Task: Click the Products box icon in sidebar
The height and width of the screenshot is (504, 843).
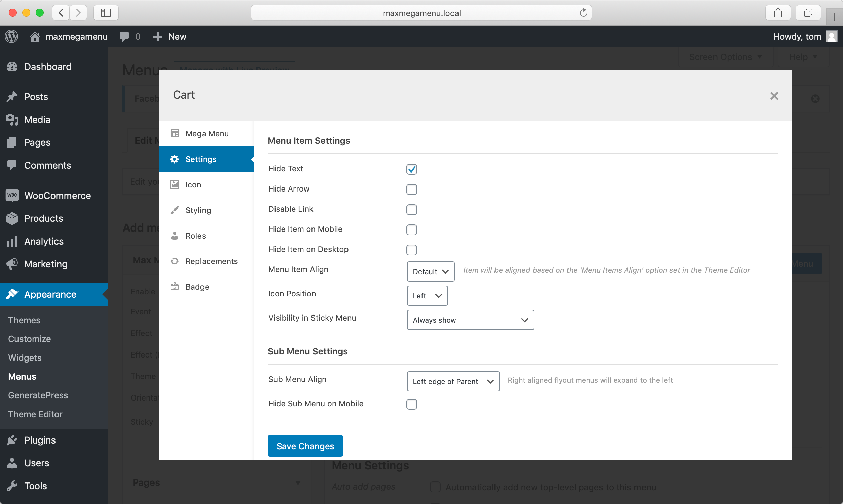Action: click(x=12, y=218)
